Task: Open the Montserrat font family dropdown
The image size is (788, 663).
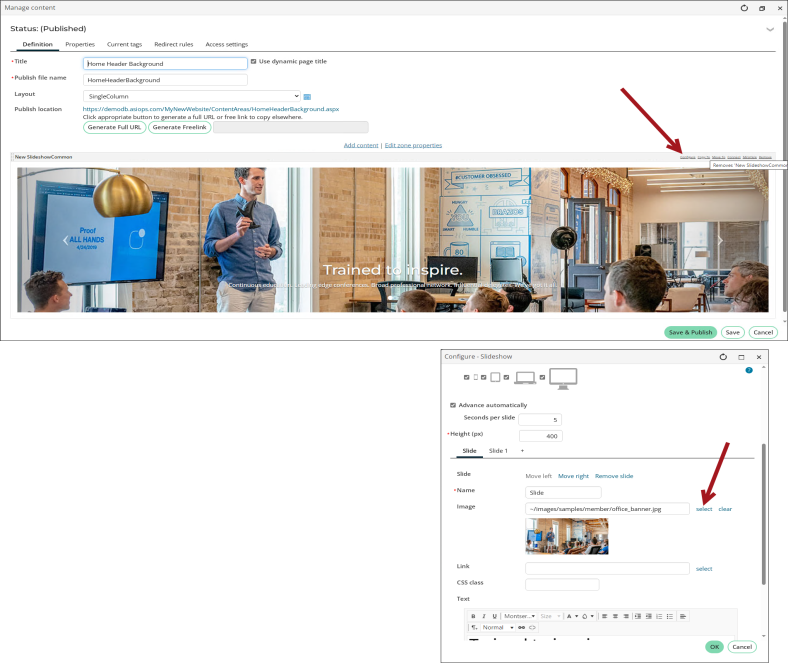Action: click(x=519, y=616)
